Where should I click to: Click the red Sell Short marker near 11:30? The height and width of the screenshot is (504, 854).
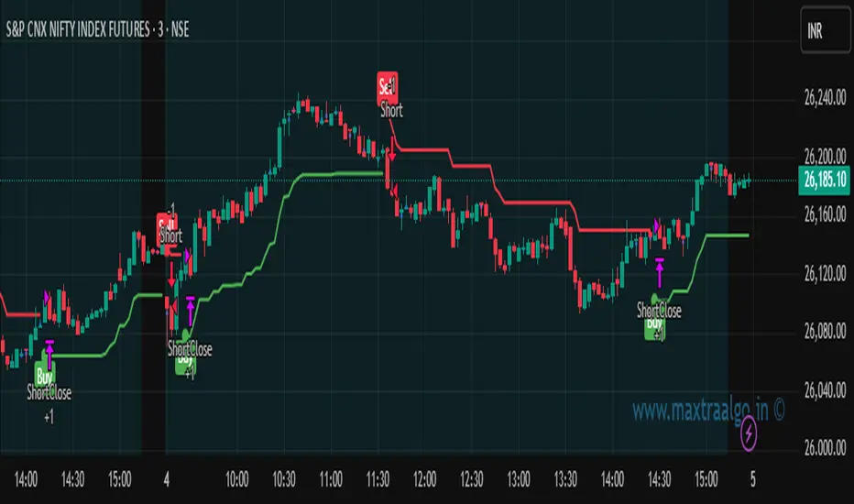[388, 87]
